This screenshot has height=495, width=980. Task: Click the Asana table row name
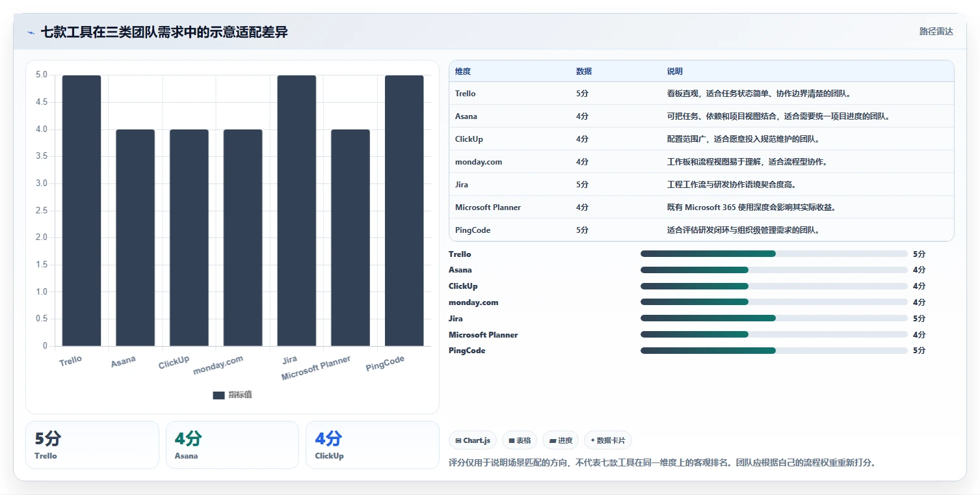pyautogui.click(x=466, y=116)
